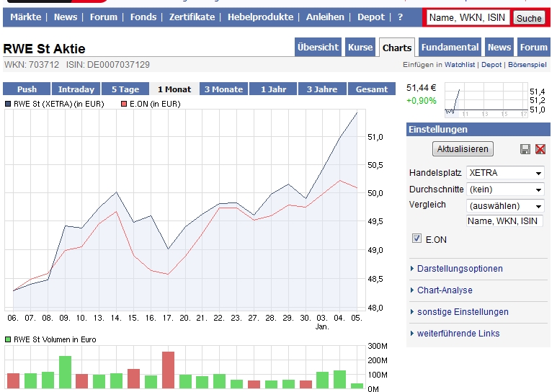Open the Märkte menu

pos(25,17)
